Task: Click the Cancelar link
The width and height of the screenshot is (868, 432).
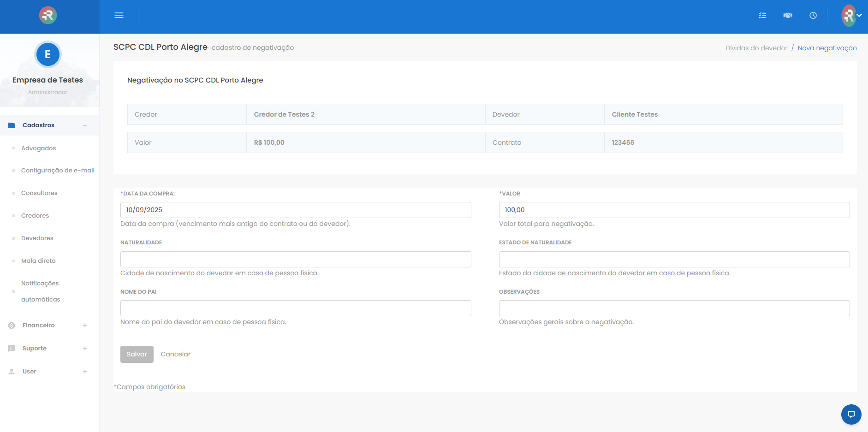Action: click(x=175, y=354)
